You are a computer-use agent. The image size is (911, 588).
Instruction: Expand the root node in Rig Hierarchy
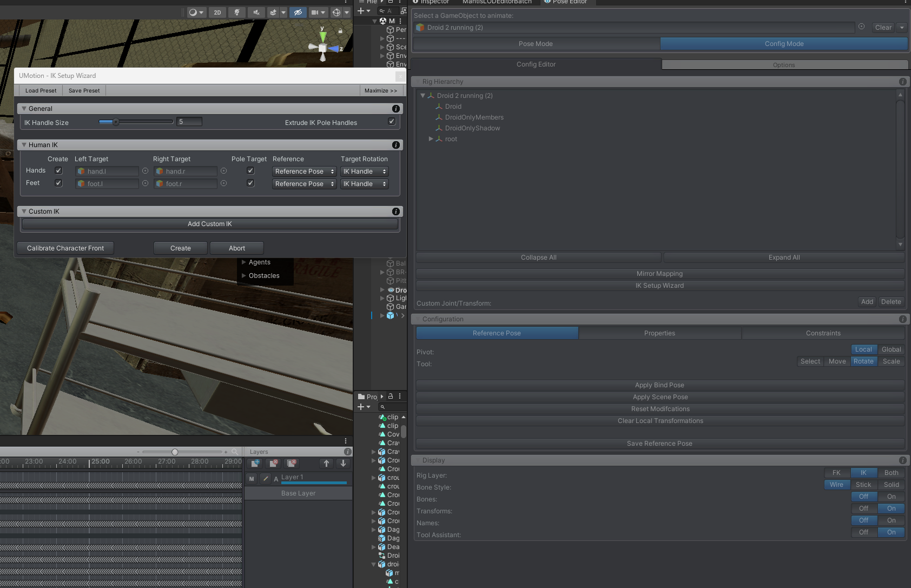pos(431,139)
